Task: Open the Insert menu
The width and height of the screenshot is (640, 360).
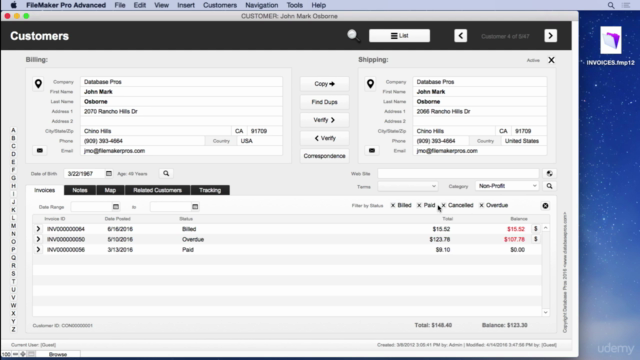Action: pyautogui.click(x=186, y=5)
